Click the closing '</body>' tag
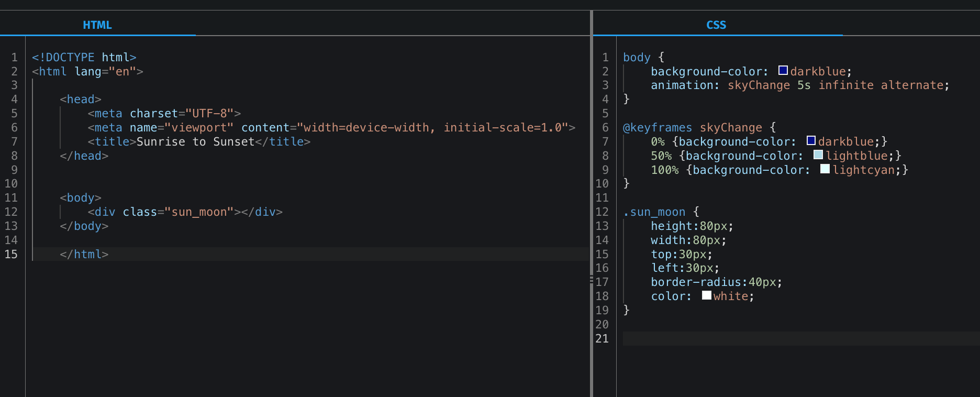 pos(84,226)
